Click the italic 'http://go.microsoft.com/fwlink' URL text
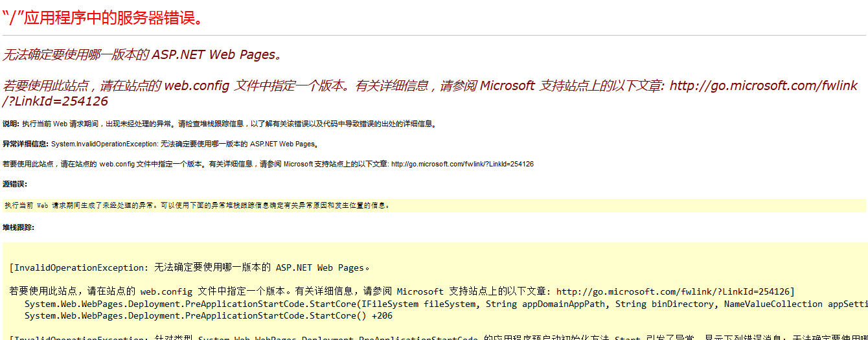This screenshot has height=340, width=868. [763, 85]
